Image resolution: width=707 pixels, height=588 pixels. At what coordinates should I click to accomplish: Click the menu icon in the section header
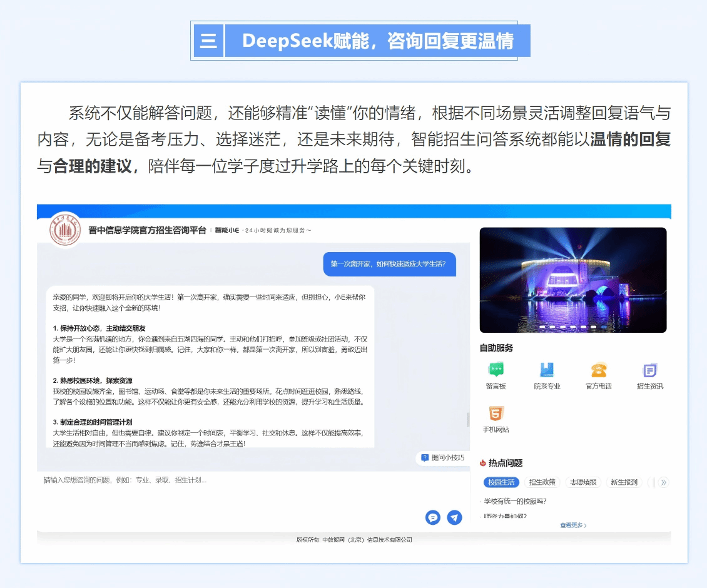pos(208,41)
